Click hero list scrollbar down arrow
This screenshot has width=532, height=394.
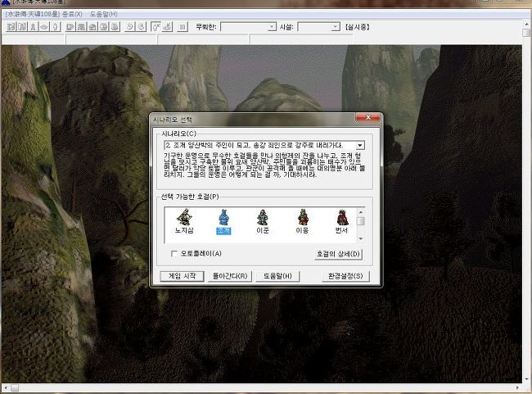(361, 239)
